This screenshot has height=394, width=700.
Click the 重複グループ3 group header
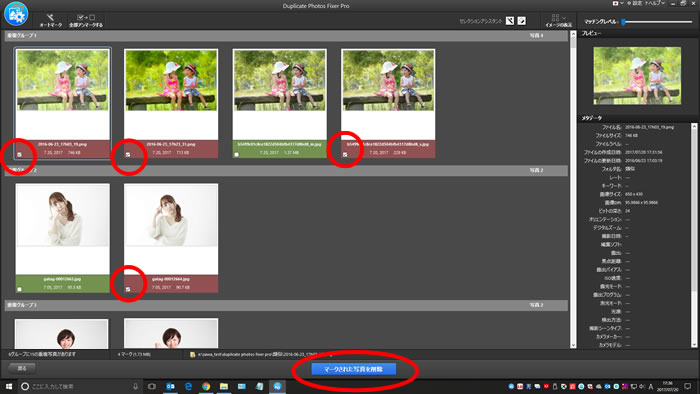tap(286, 305)
